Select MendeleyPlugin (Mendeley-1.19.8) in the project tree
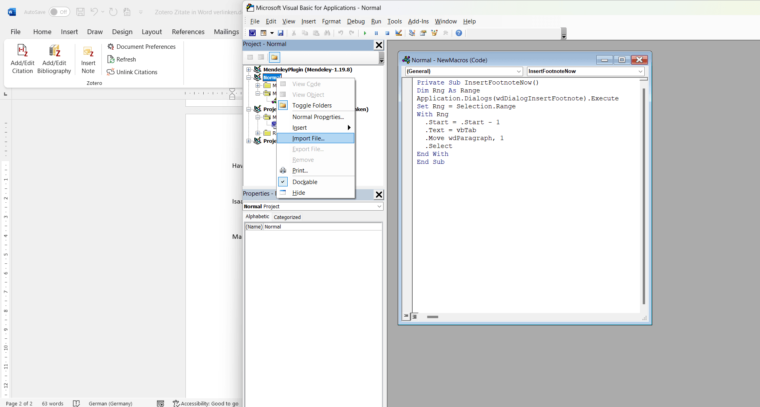The height and width of the screenshot is (407, 760). coord(307,70)
